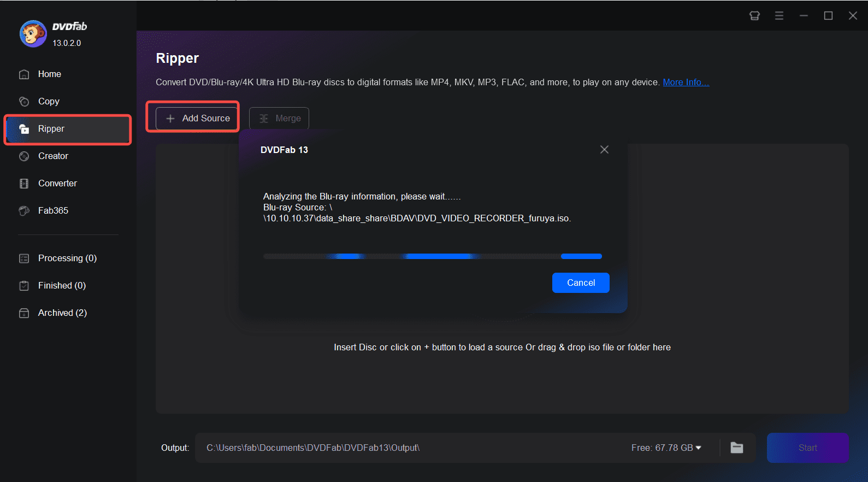The height and width of the screenshot is (482, 868).
Task: Click the Finished clipboard icon
Action: click(24, 286)
